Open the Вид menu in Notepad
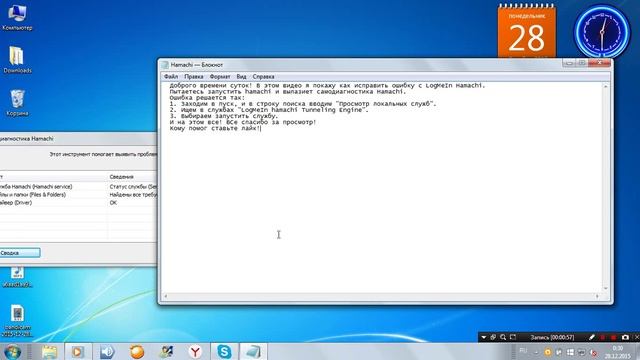 point(241,76)
